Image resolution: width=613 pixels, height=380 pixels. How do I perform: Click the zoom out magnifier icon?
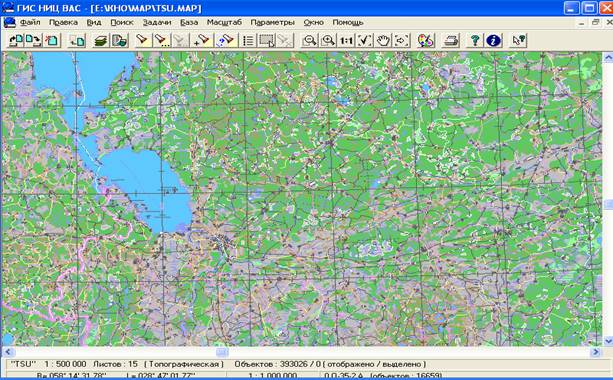pos(310,40)
